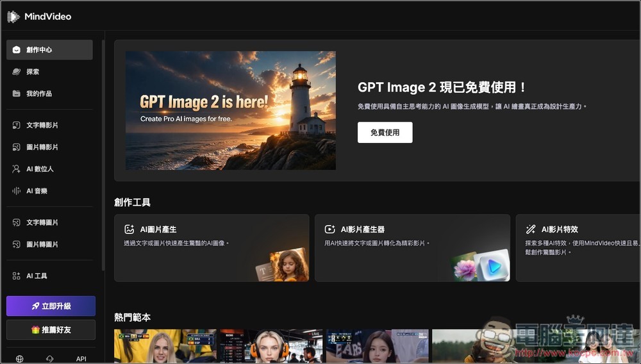Click the sidebar vertical scrollbar
The image size is (641, 364).
(x=103, y=155)
